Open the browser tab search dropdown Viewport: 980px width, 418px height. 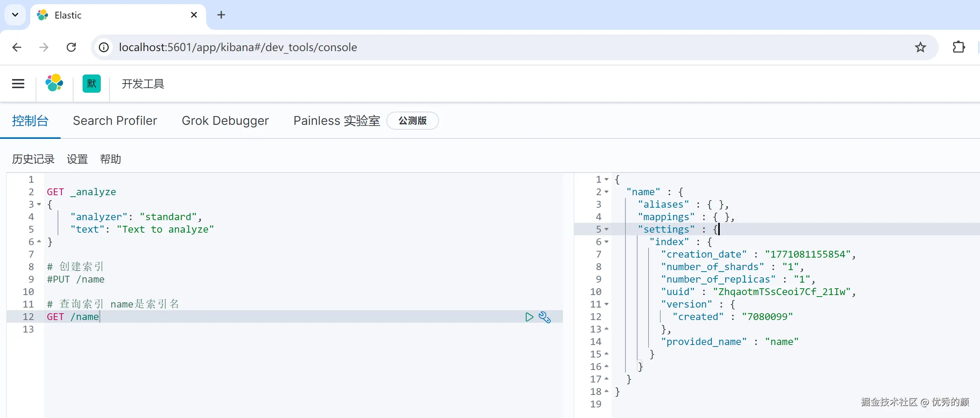pyautogui.click(x=15, y=15)
